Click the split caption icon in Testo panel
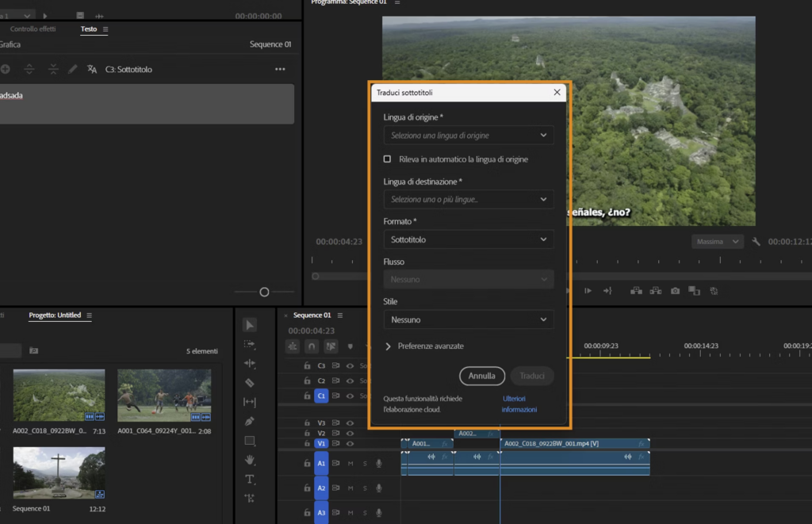Image resolution: width=812 pixels, height=524 pixels. click(x=29, y=69)
